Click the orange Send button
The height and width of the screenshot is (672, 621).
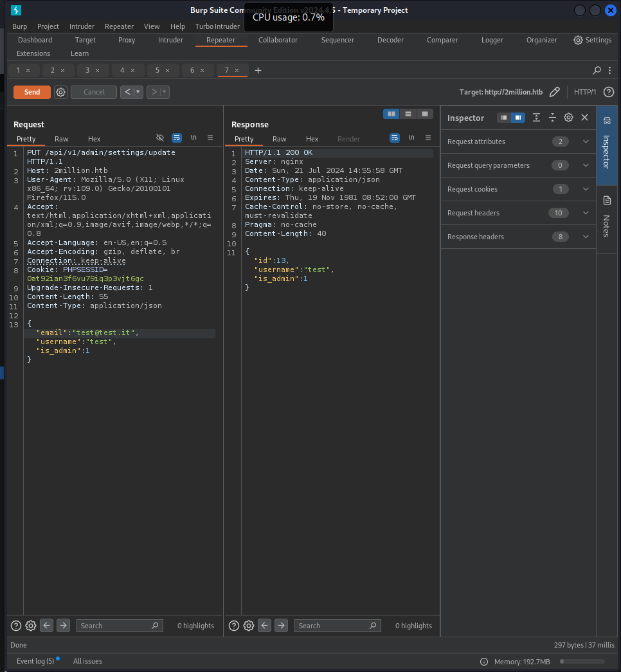[x=32, y=92]
